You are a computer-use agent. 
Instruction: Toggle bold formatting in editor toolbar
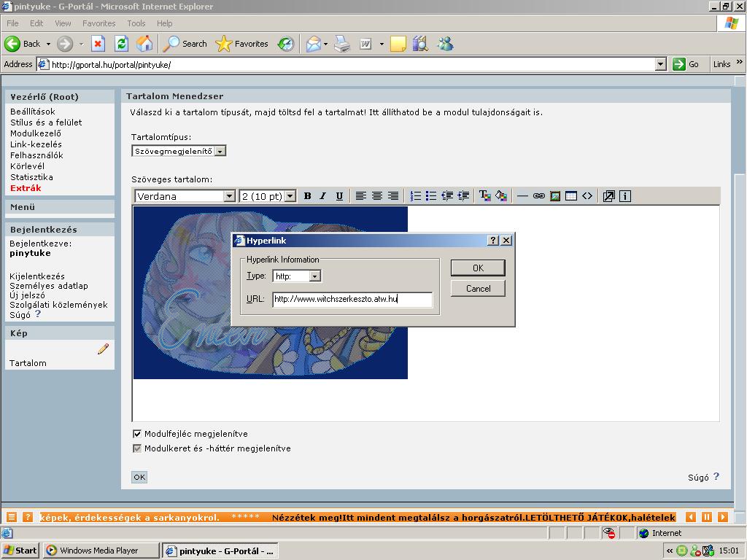(307, 196)
